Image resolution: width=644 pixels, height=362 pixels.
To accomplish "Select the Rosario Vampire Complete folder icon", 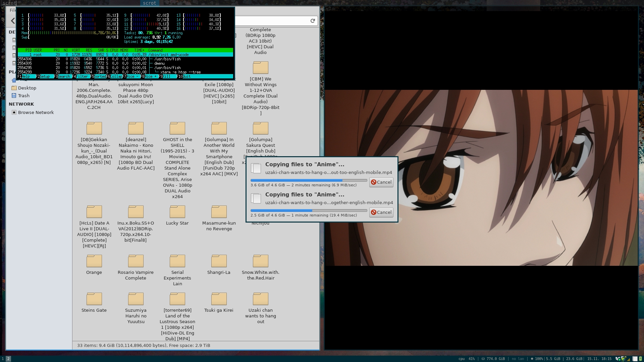I will coord(136,261).
